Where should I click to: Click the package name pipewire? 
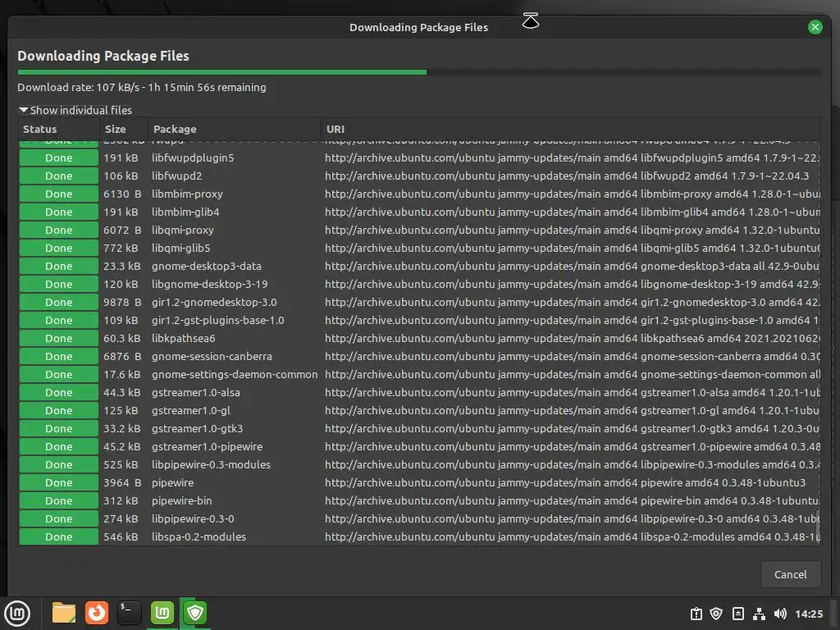[172, 482]
